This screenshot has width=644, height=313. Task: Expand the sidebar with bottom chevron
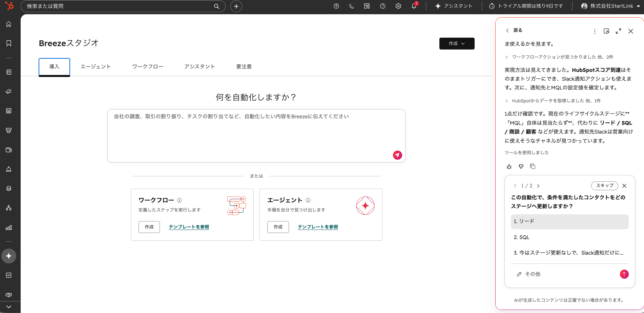point(9,307)
